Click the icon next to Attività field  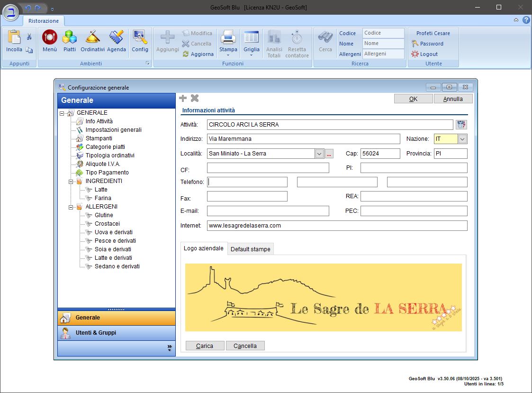pos(461,125)
